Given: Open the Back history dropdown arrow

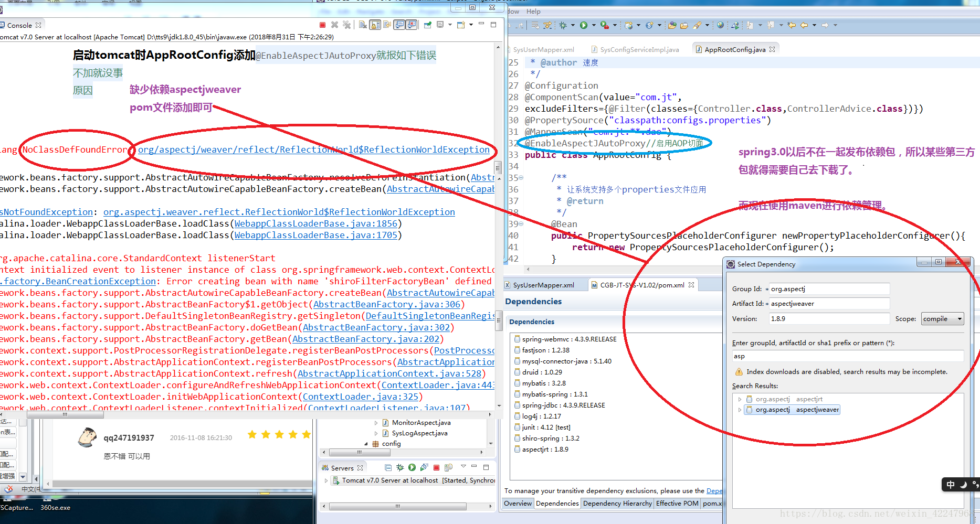Looking at the screenshot, I should [814, 25].
